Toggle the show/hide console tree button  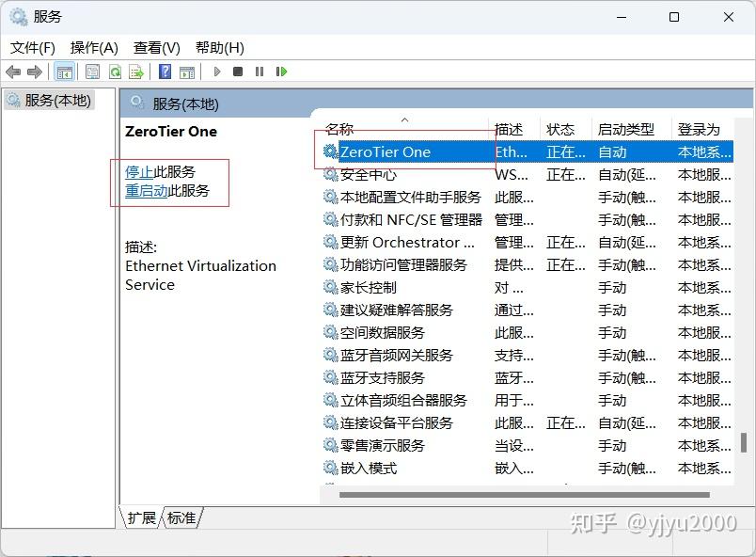coord(64,72)
